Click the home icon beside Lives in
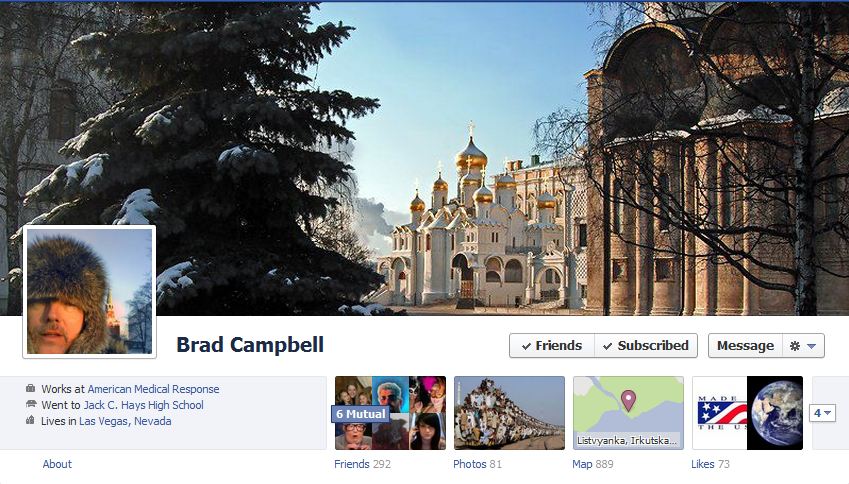 click(30, 420)
